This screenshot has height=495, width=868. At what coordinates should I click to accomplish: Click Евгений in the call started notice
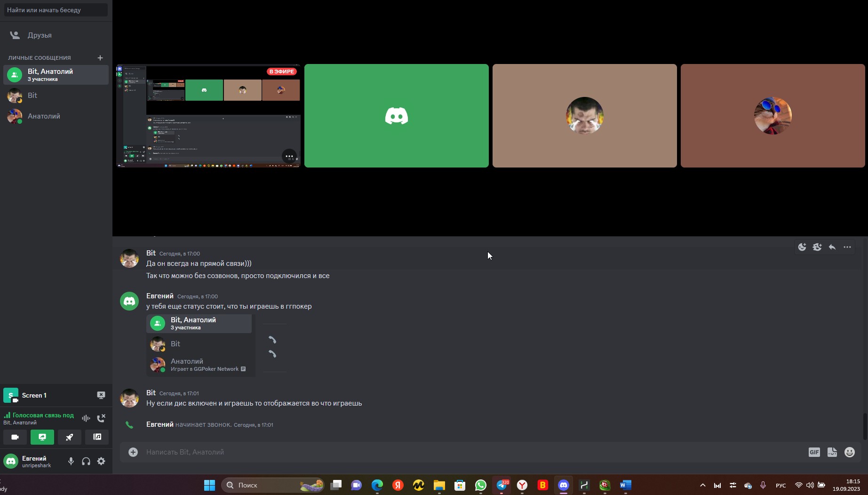point(160,424)
